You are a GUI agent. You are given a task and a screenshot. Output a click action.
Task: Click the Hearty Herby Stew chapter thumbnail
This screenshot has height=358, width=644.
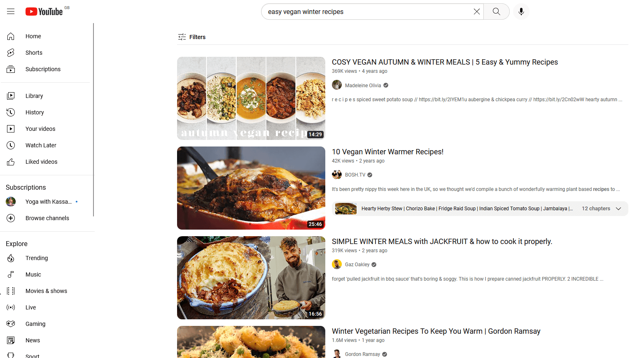tap(346, 209)
